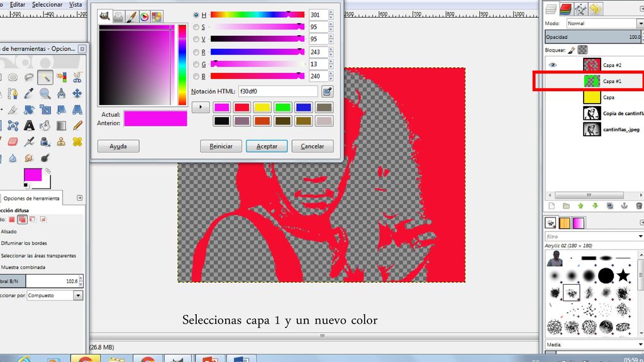
Task: Open the Editar menu
Action: point(17,4)
